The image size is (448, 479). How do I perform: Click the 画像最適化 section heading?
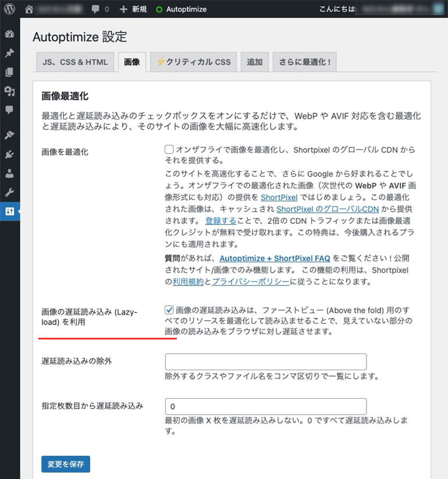click(x=65, y=96)
